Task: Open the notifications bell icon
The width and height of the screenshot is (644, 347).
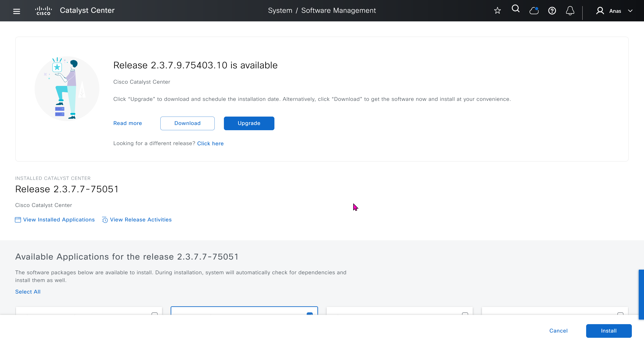Action: [570, 11]
